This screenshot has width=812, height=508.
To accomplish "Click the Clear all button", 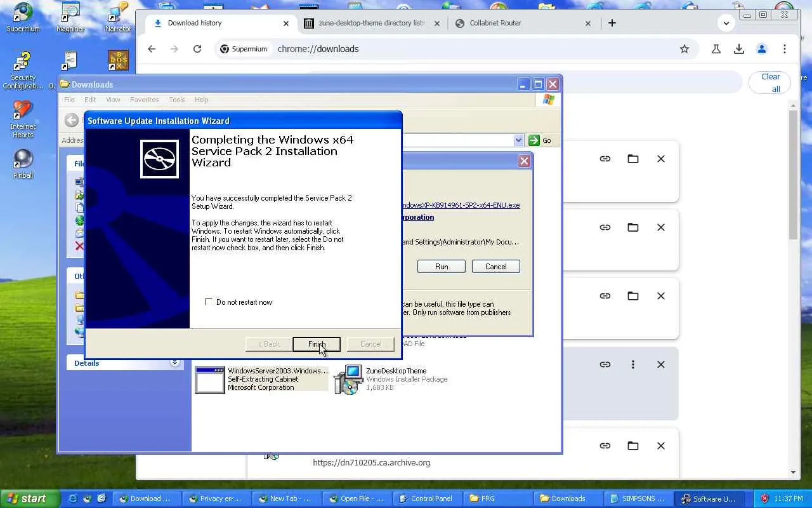I will (x=770, y=83).
